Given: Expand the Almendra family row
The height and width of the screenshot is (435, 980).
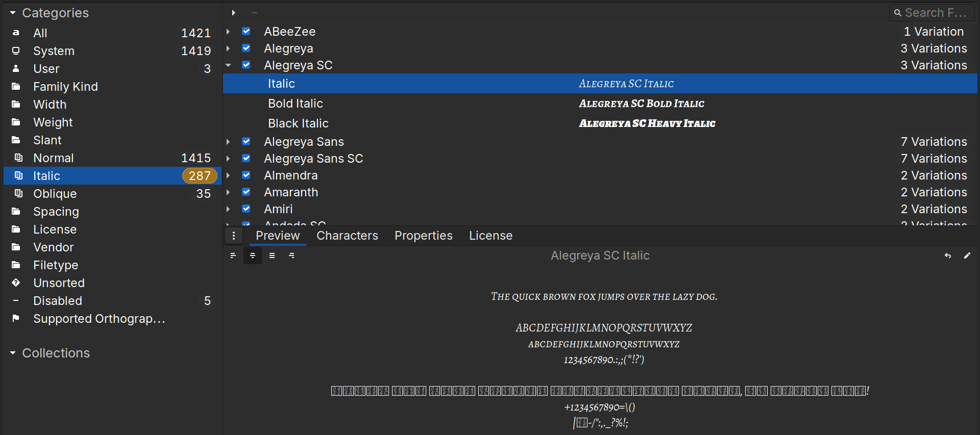Looking at the screenshot, I should 228,175.
